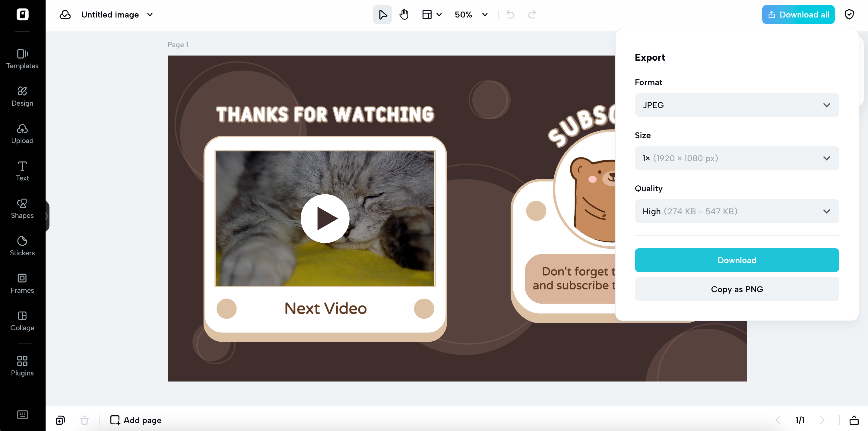Open the Shapes sidebar panel
This screenshot has width=868, height=431.
(x=22, y=209)
